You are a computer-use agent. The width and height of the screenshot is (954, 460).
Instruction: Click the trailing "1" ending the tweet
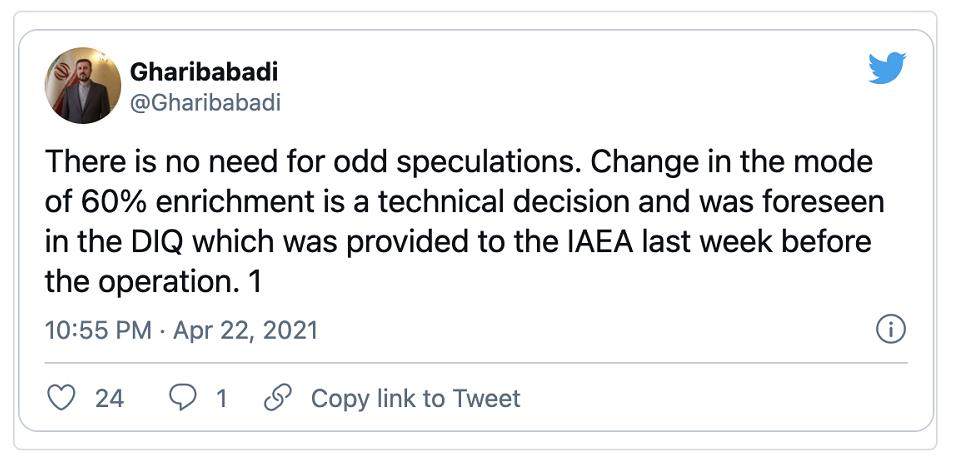[x=255, y=281]
